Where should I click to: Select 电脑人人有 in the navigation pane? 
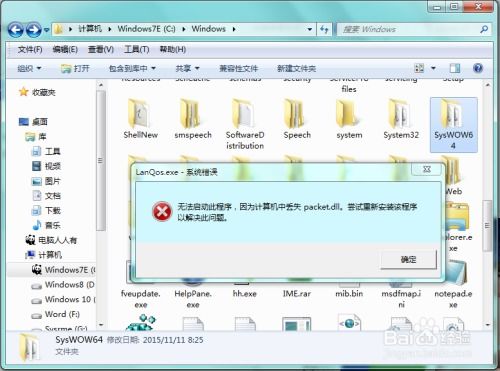(x=51, y=240)
